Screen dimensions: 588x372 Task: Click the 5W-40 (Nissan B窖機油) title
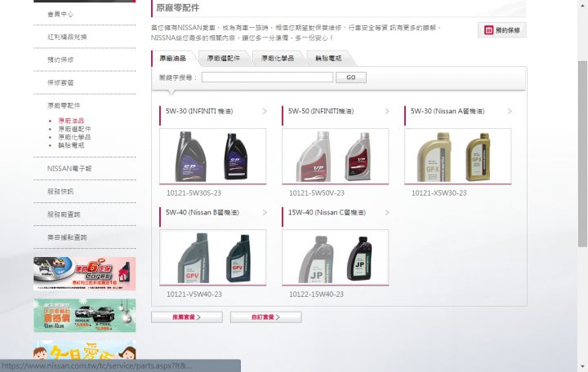[203, 212]
